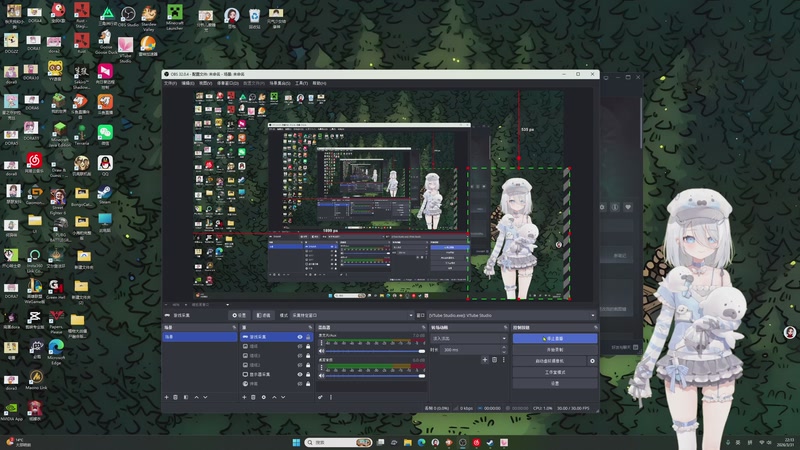Toggle visibility of the selected game capture source
The width and height of the screenshot is (800, 450).
click(300, 337)
